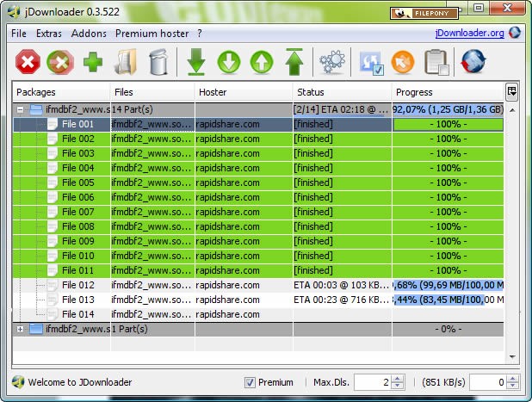Decrease Max.Dls. with the down arrow
This screenshot has width=532, height=402.
click(x=398, y=386)
